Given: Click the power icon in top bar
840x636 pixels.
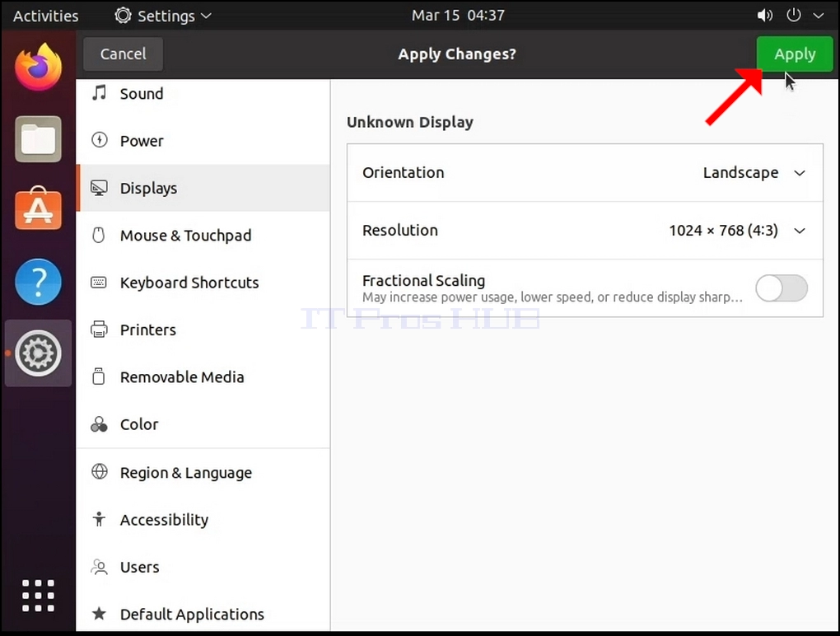Looking at the screenshot, I should click(x=793, y=16).
